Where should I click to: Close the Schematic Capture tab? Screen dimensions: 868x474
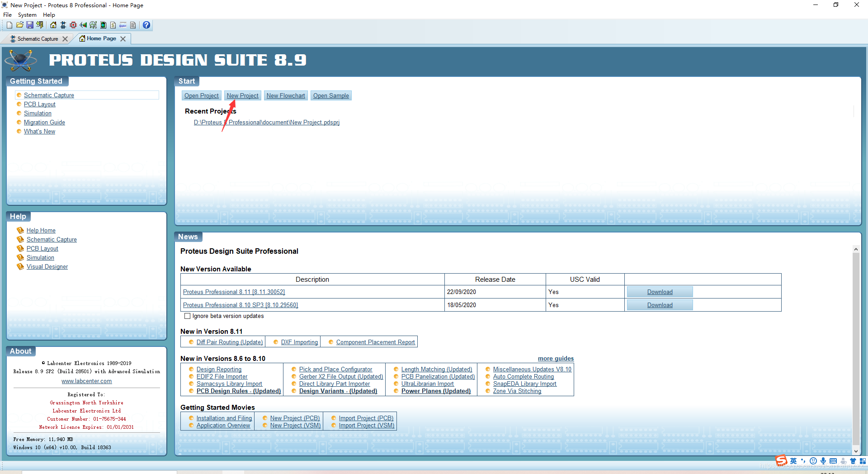(65, 39)
